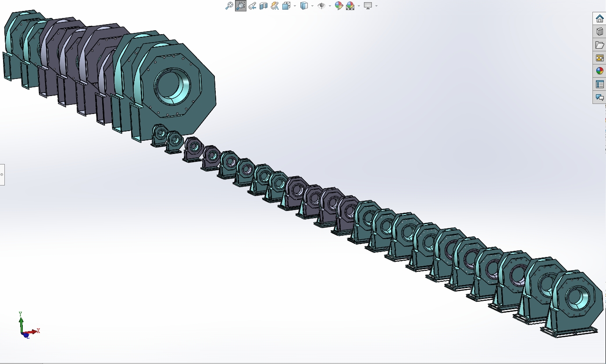The image size is (606, 364).
Task: Click the Hide/Show Items eye icon
Action: coord(321,6)
